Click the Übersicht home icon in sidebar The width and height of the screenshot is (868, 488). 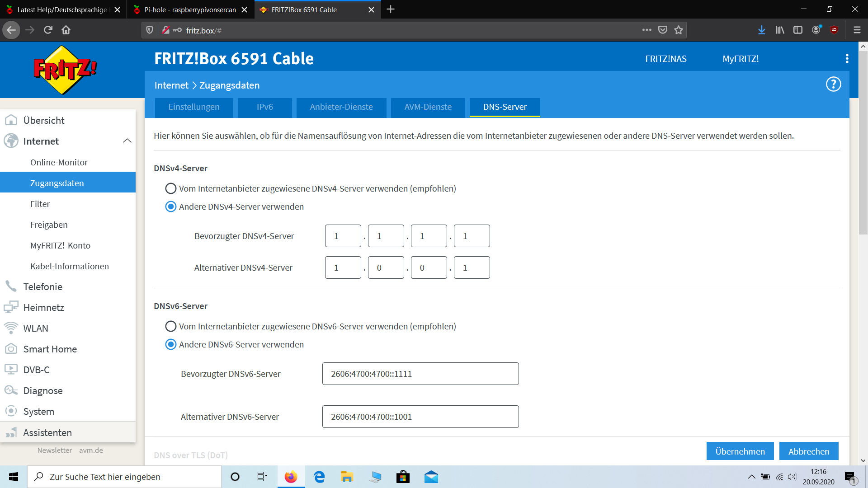pos(11,120)
